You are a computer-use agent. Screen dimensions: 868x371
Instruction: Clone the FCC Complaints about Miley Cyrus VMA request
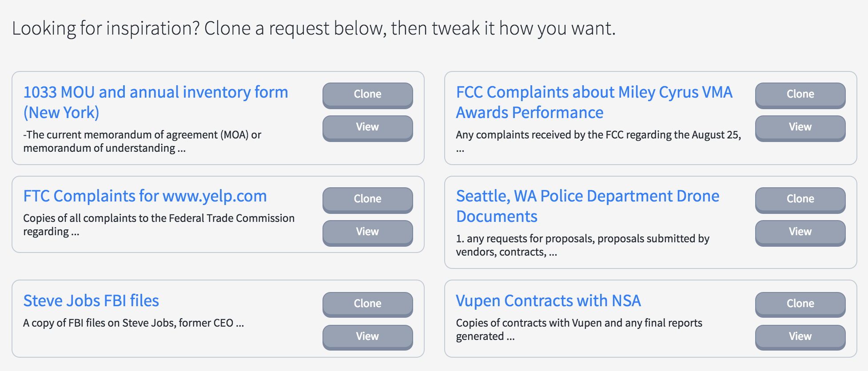tap(800, 95)
